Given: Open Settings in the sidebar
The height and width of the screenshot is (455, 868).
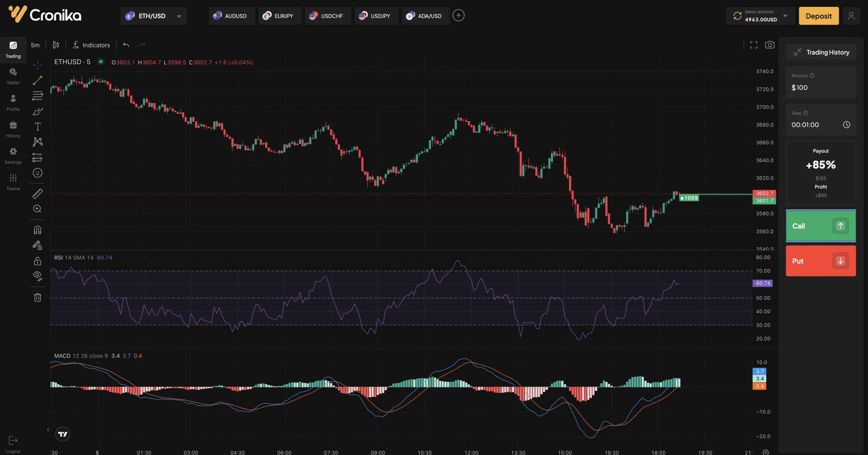Looking at the screenshot, I should point(13,156).
